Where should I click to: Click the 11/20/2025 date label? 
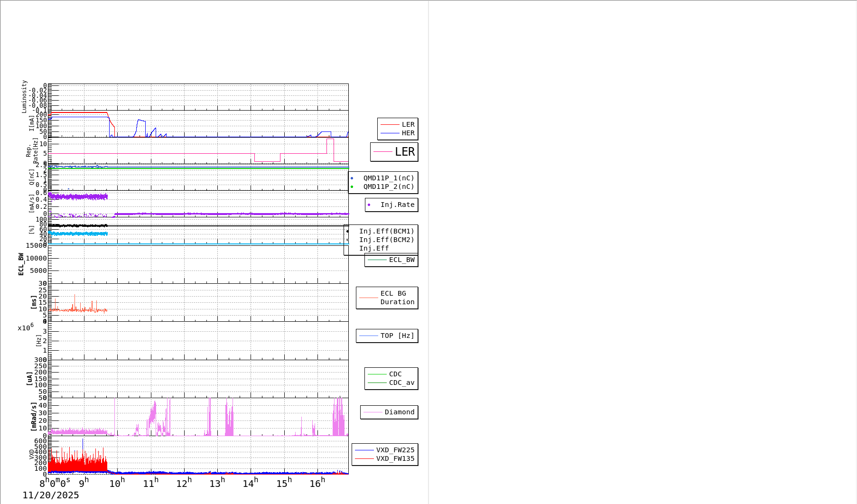(51, 495)
